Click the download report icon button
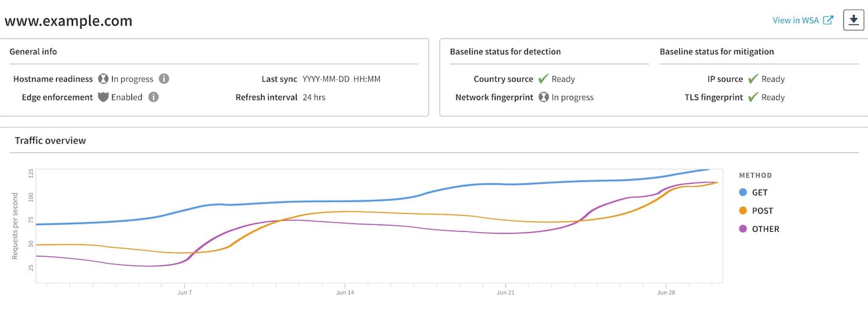868x309 pixels. (853, 20)
